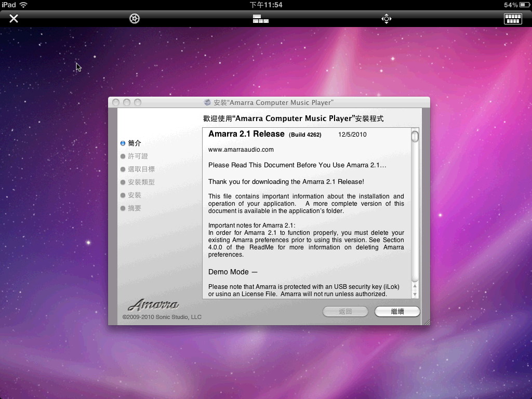
Task: Click the 'Amarra 2.1 Release' heading
Action: point(246,134)
